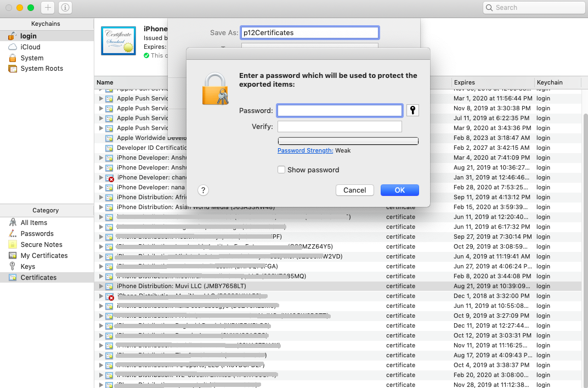588x388 pixels.
Task: Select the "Feb 20, 2020 at 3:08:00" expiry cell
Action: (491, 375)
